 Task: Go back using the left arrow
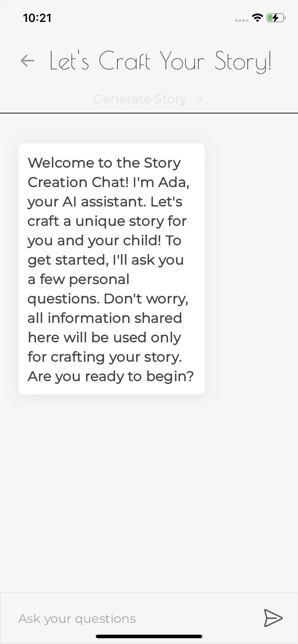[x=27, y=61]
